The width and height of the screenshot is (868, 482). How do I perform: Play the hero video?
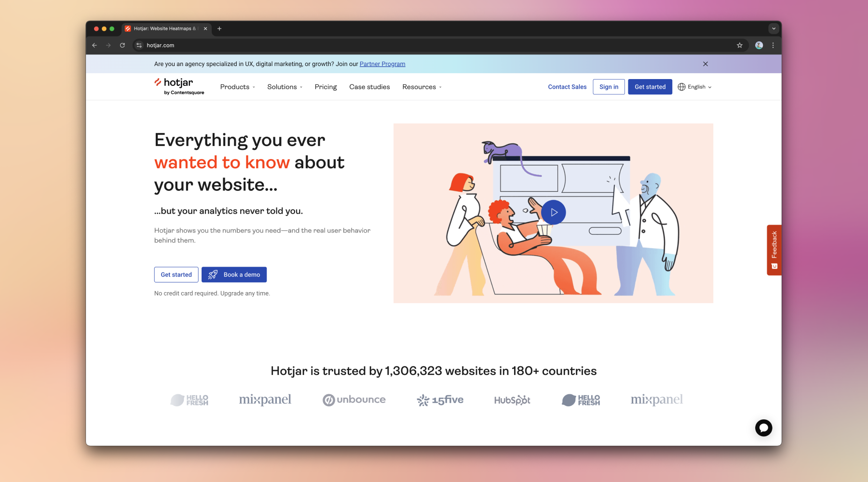coord(553,212)
